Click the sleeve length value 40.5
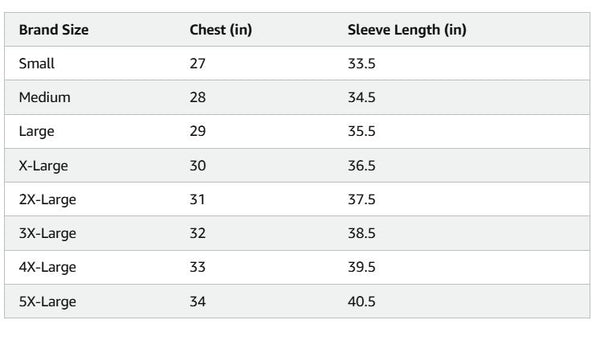Image resolution: width=600 pixels, height=361 pixels. pyautogui.click(x=362, y=302)
